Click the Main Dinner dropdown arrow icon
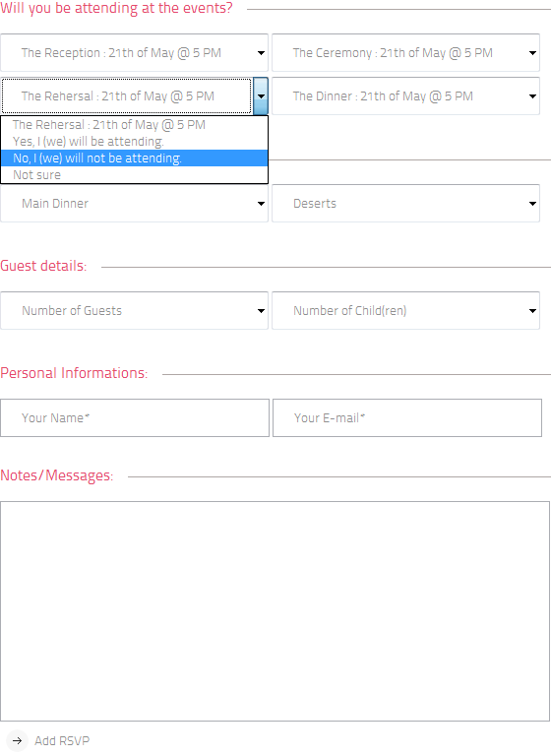Image resolution: width=551 pixels, height=756 pixels. pos(261,204)
